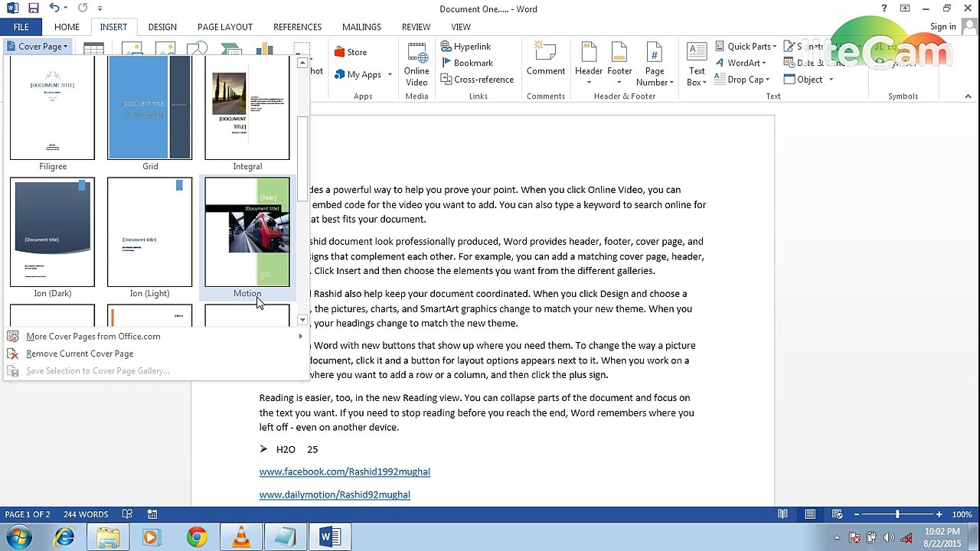Click the 100% zoom level button
Viewport: 980px width, 551px height.
coord(962,514)
